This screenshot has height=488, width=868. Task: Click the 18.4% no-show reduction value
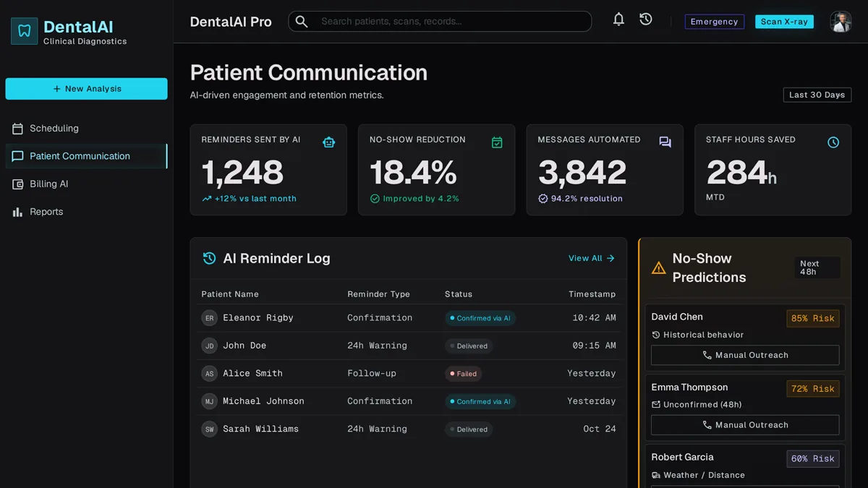click(x=413, y=173)
